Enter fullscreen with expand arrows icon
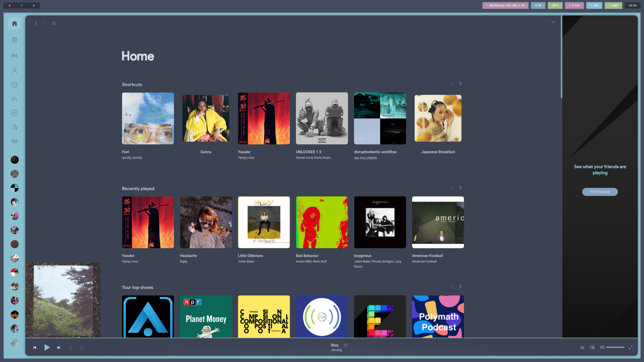 [631, 347]
